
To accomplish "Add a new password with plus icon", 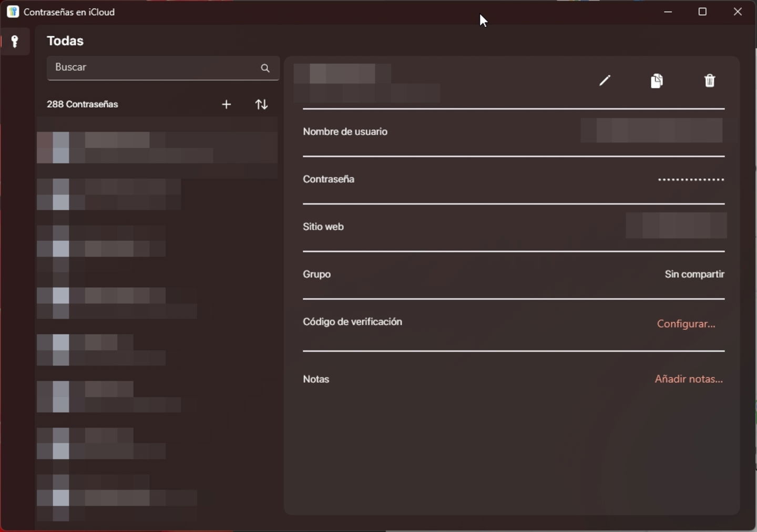I will [x=227, y=105].
